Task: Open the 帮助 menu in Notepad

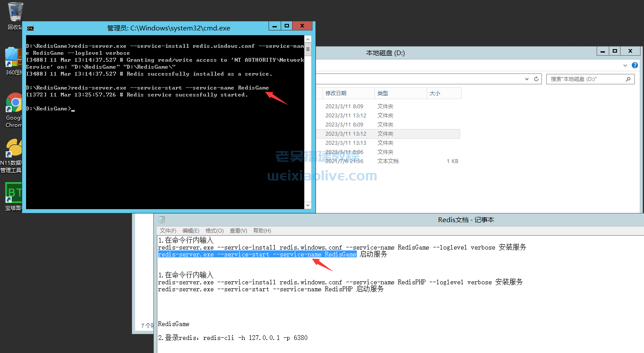Action: [x=262, y=230]
